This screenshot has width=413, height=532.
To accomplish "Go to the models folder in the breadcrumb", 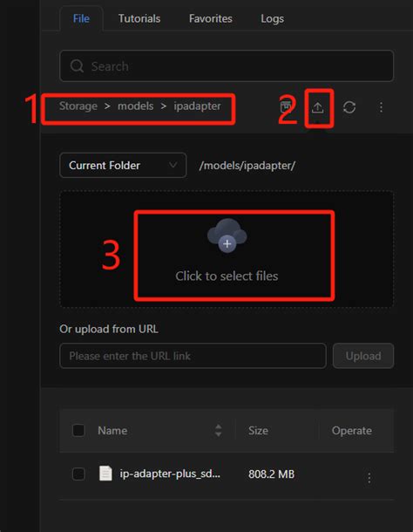I will 135,106.
